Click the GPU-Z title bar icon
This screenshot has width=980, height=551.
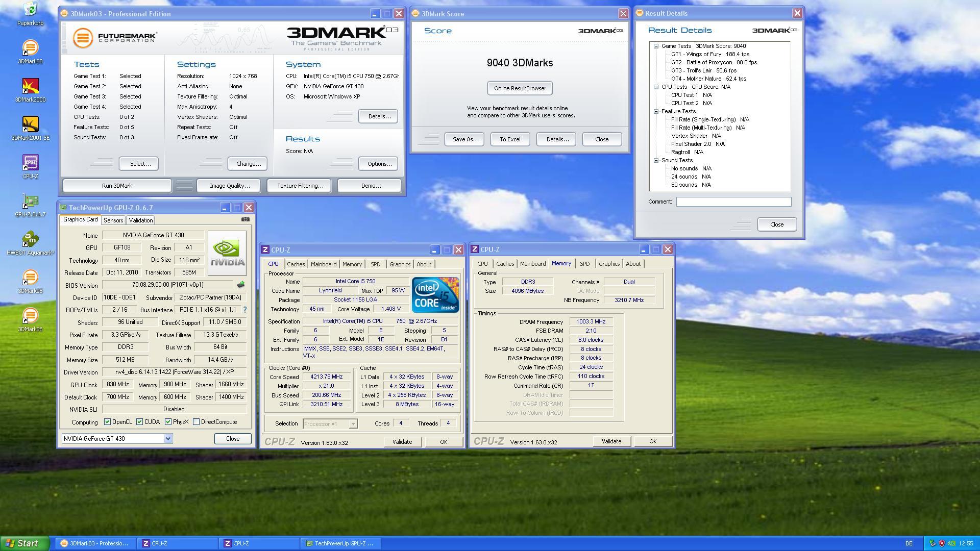click(x=63, y=208)
